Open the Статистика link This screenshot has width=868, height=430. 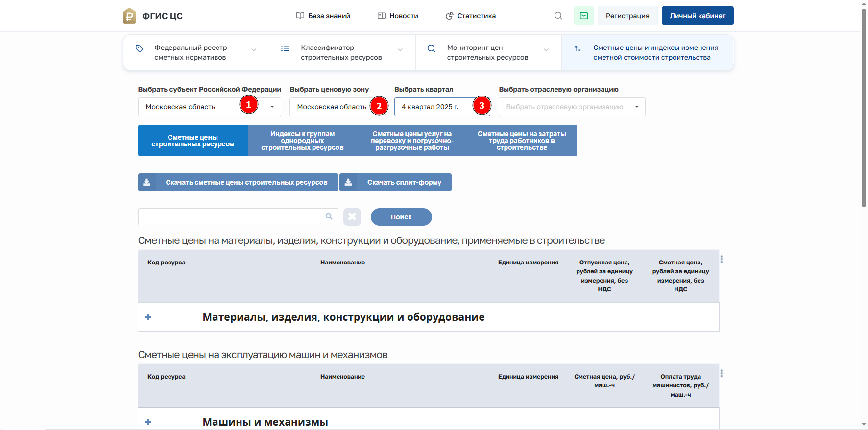click(471, 16)
